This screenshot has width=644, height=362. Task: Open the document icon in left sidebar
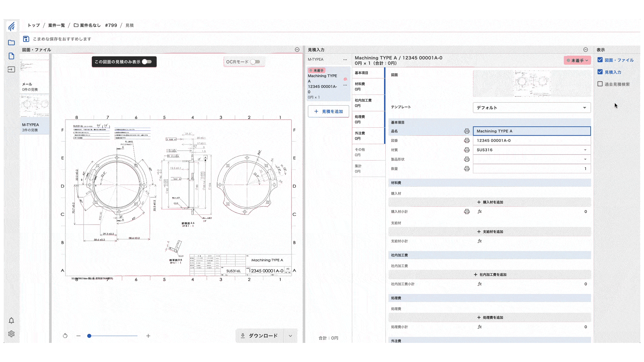click(x=11, y=56)
